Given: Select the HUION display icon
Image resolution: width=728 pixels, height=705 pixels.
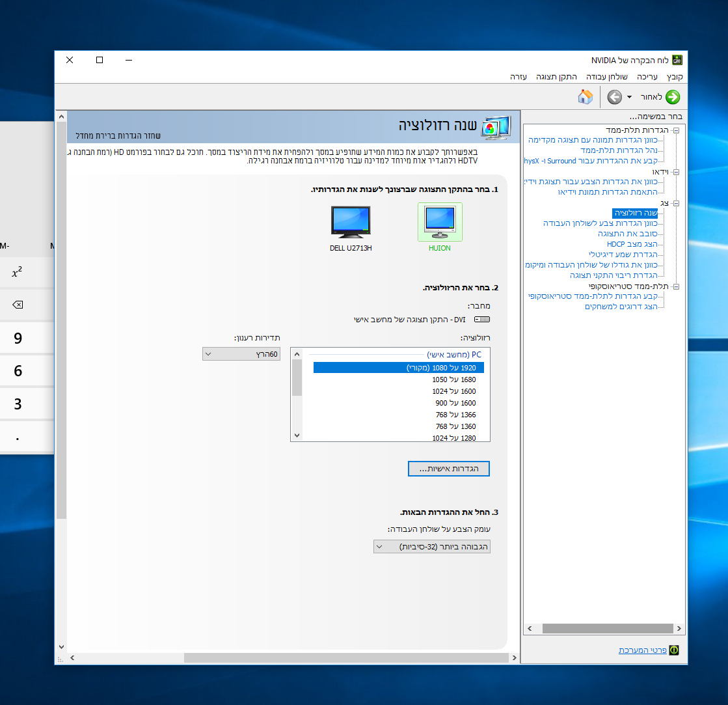Looking at the screenshot, I should (x=439, y=222).
